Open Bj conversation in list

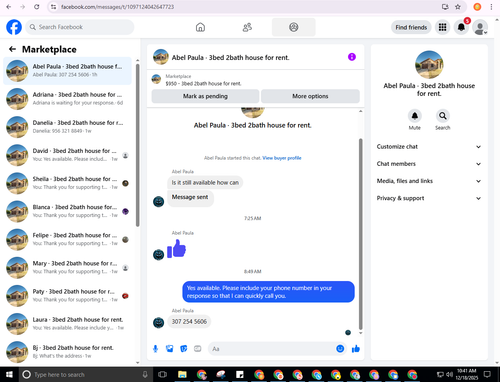(x=67, y=352)
